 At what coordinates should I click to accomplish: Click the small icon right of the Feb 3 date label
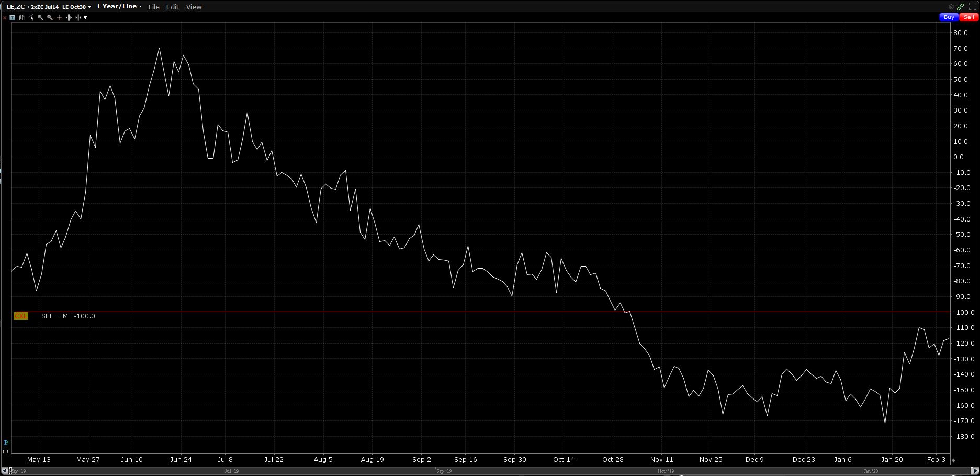click(953, 460)
